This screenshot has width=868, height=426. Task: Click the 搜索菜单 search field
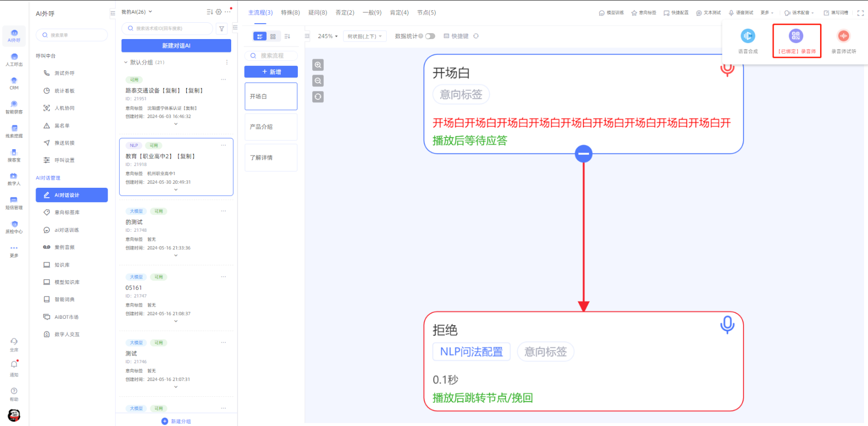pyautogui.click(x=72, y=35)
